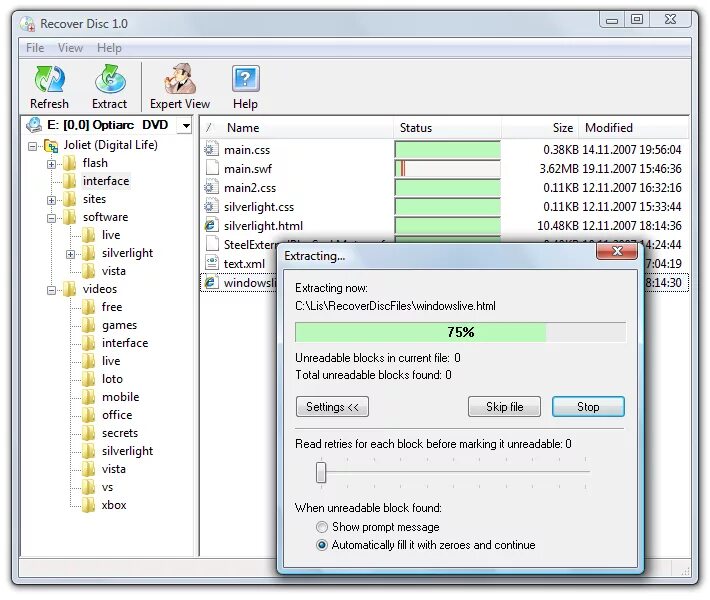Open the Help menu
This screenshot has width=710, height=600.
(x=109, y=48)
